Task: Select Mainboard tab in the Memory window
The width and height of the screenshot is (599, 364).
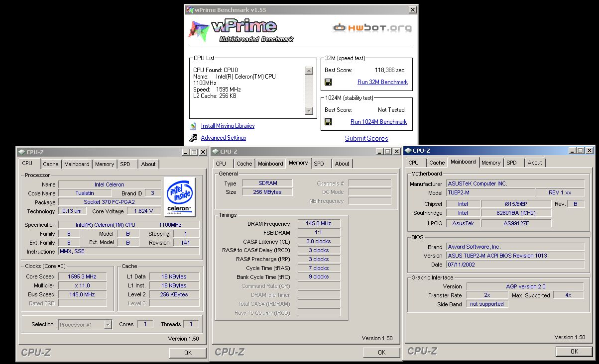Action: [x=270, y=164]
